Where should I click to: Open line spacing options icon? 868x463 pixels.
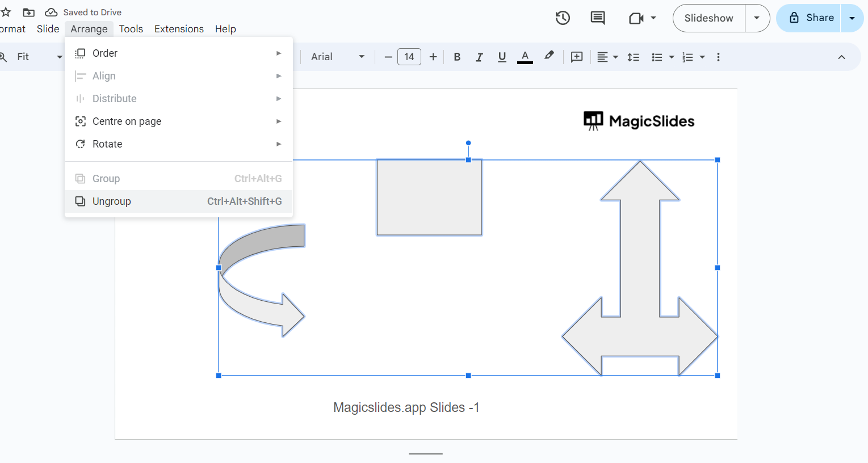tap(633, 57)
